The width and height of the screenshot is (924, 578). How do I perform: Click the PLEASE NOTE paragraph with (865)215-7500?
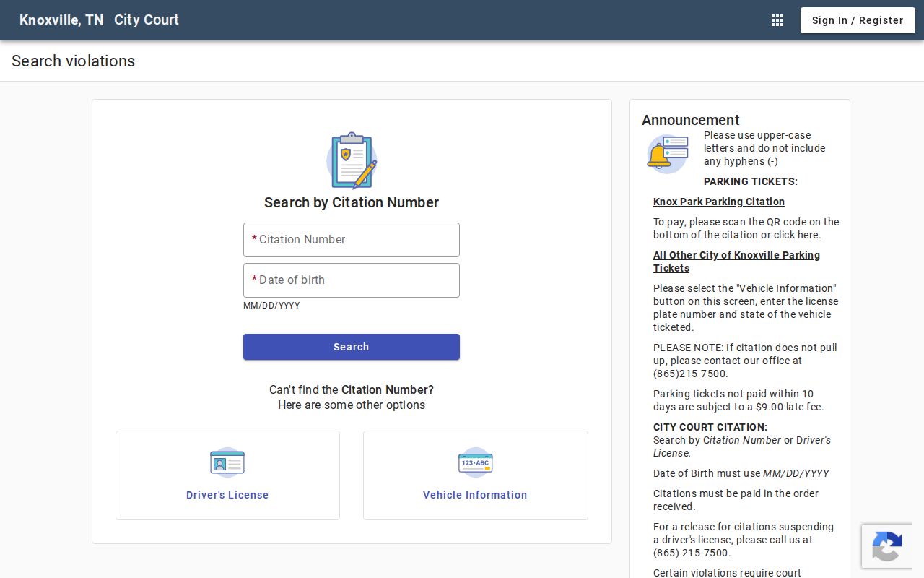tap(745, 361)
